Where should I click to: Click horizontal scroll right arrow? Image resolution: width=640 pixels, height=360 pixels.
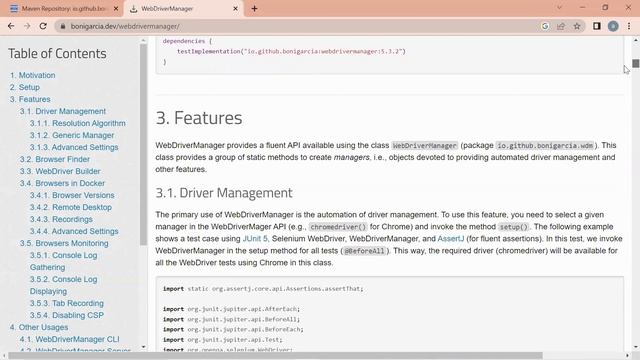click(x=628, y=356)
